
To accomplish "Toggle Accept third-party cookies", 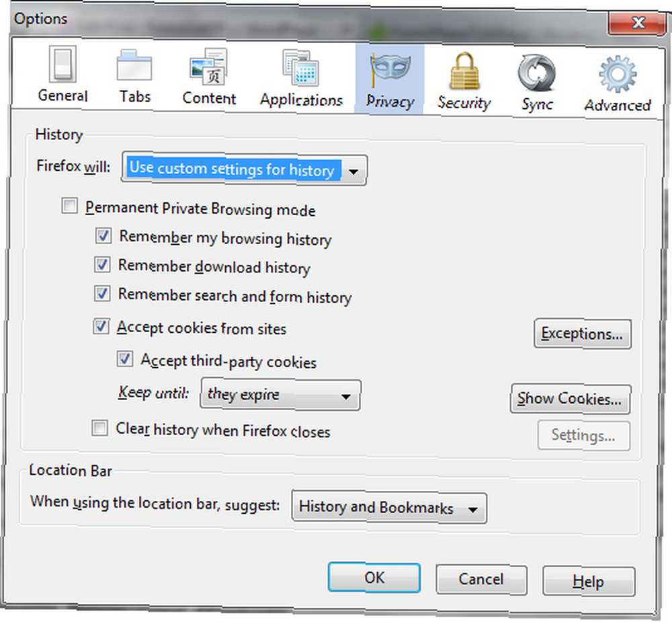I will (125, 359).
